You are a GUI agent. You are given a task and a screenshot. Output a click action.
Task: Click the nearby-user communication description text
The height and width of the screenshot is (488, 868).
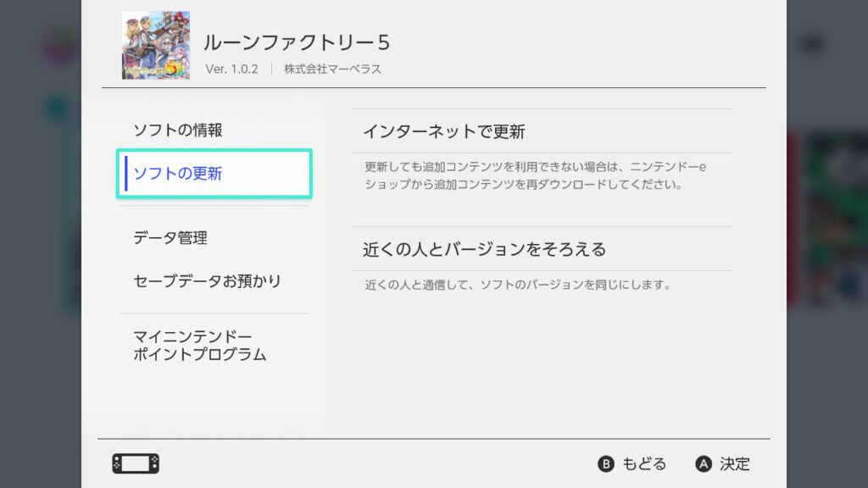coord(518,285)
